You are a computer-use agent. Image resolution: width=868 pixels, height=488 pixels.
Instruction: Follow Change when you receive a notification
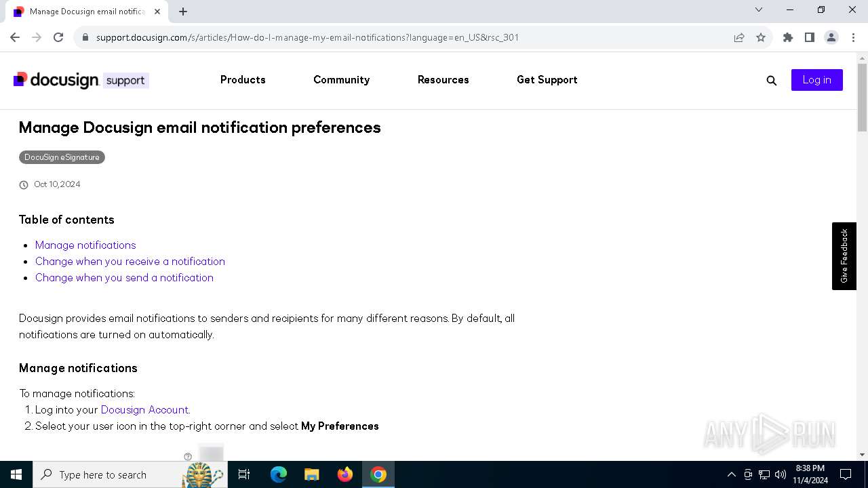click(x=130, y=261)
